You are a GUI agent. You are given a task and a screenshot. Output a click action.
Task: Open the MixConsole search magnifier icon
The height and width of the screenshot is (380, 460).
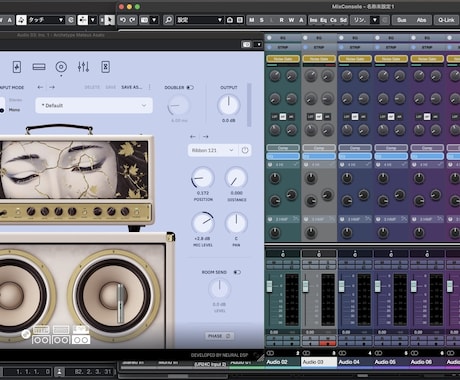(169, 20)
